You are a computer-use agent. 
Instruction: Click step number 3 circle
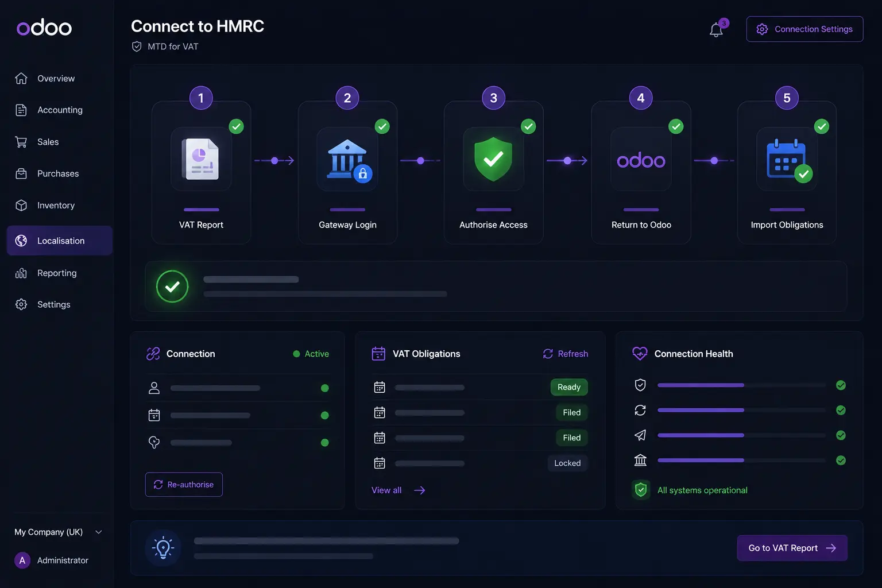493,98
